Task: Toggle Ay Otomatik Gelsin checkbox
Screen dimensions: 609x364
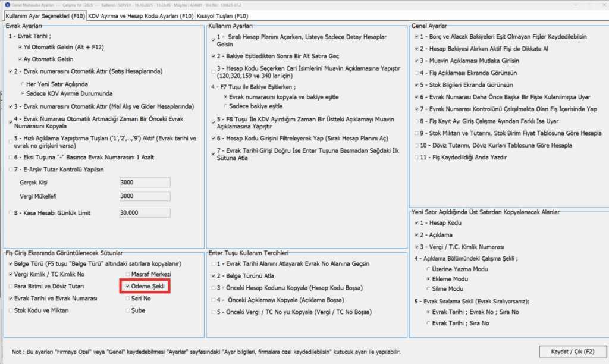Action: (x=20, y=59)
